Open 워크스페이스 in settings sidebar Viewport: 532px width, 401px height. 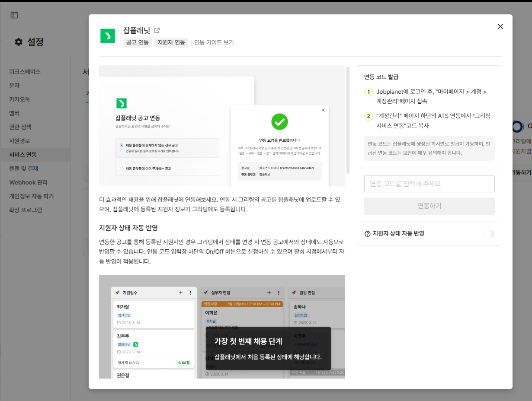pos(25,72)
